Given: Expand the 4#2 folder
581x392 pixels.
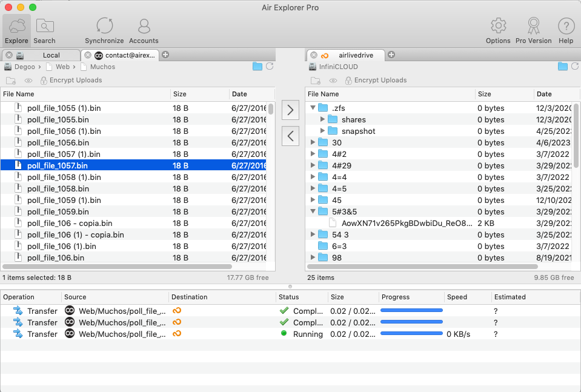Looking at the screenshot, I should pos(313,154).
